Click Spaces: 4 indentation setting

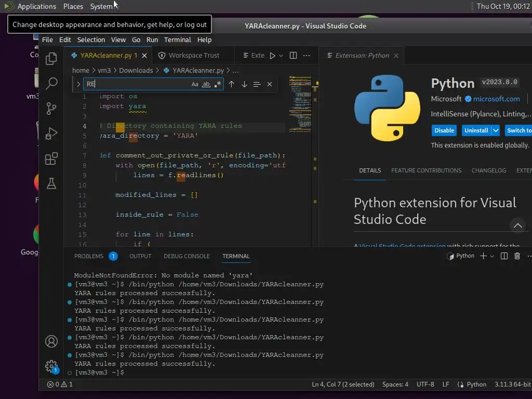[x=395, y=384]
